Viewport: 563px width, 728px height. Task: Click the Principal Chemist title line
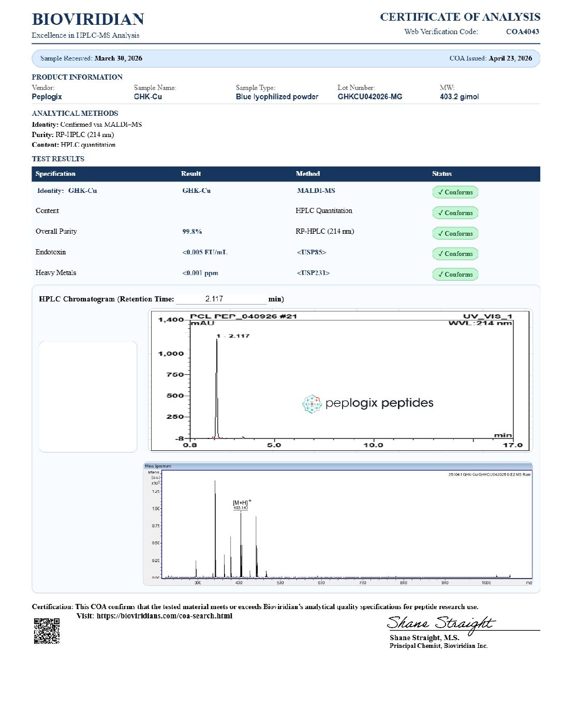tap(439, 646)
